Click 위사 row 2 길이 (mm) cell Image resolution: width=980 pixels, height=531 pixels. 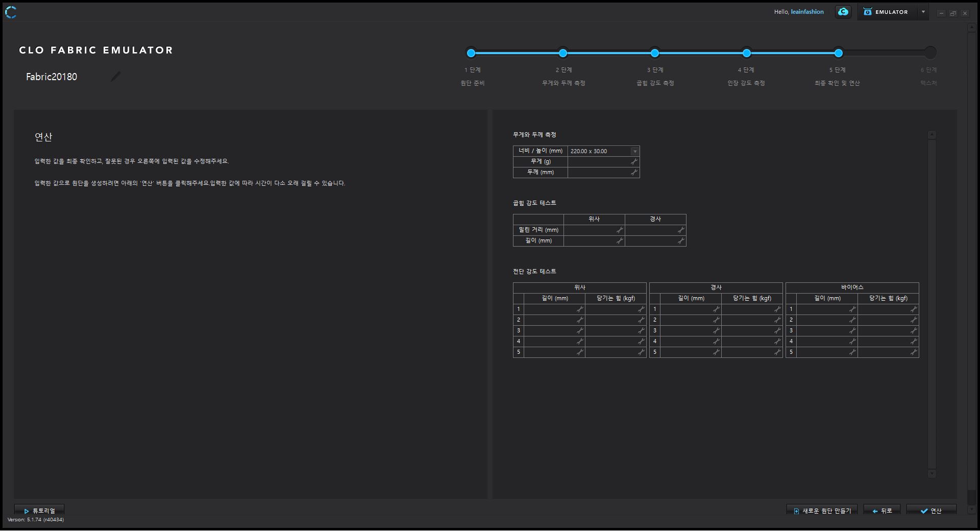(554, 320)
